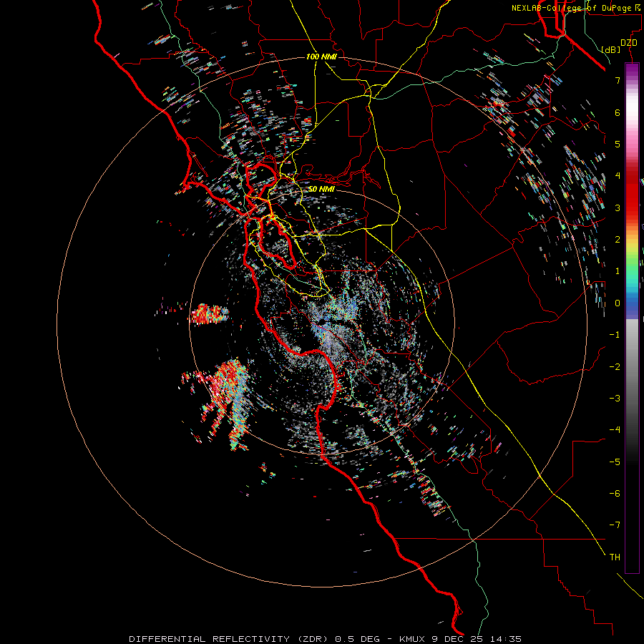This screenshot has width=644, height=644.
Task: Click the 0.5 DEG elevation text
Action: pos(358,639)
